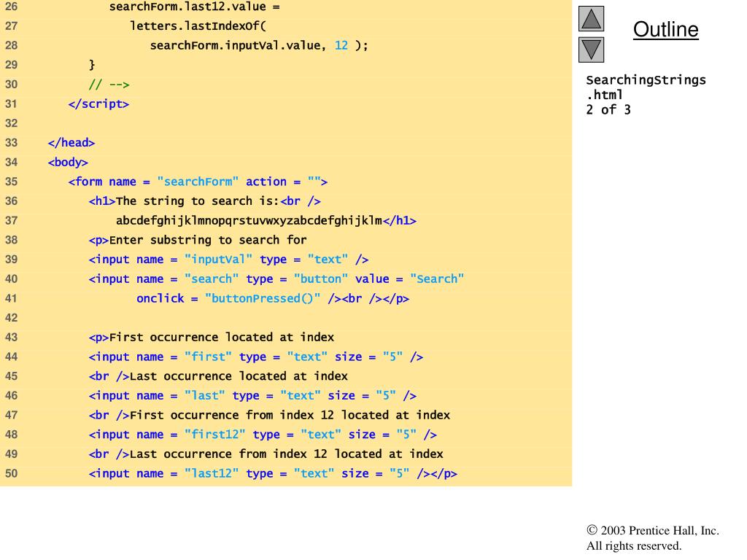The height and width of the screenshot is (560, 747).
Task: Click the "first12" name value
Action: click(x=215, y=435)
